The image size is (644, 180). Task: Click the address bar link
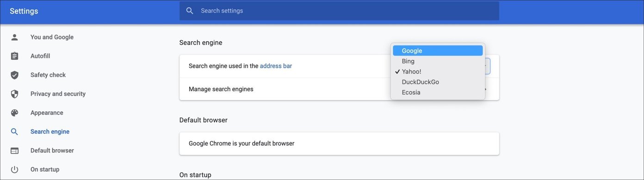point(276,66)
